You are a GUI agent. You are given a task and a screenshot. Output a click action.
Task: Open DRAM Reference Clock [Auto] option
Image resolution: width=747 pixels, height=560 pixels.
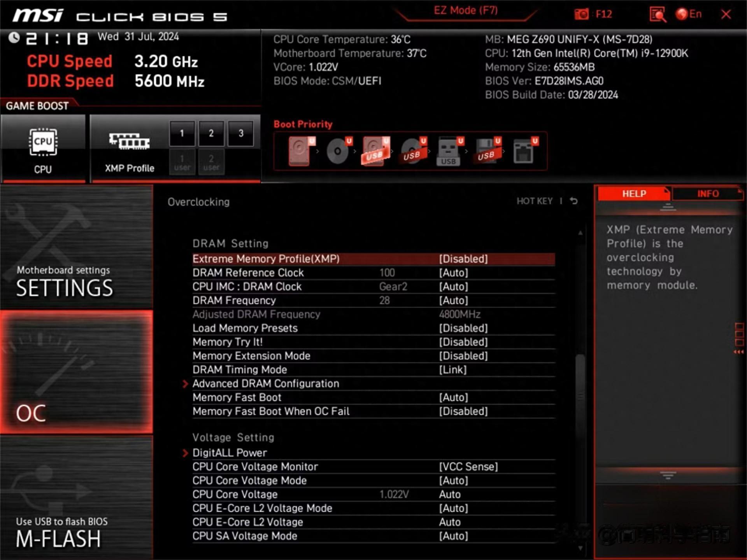tap(373, 273)
